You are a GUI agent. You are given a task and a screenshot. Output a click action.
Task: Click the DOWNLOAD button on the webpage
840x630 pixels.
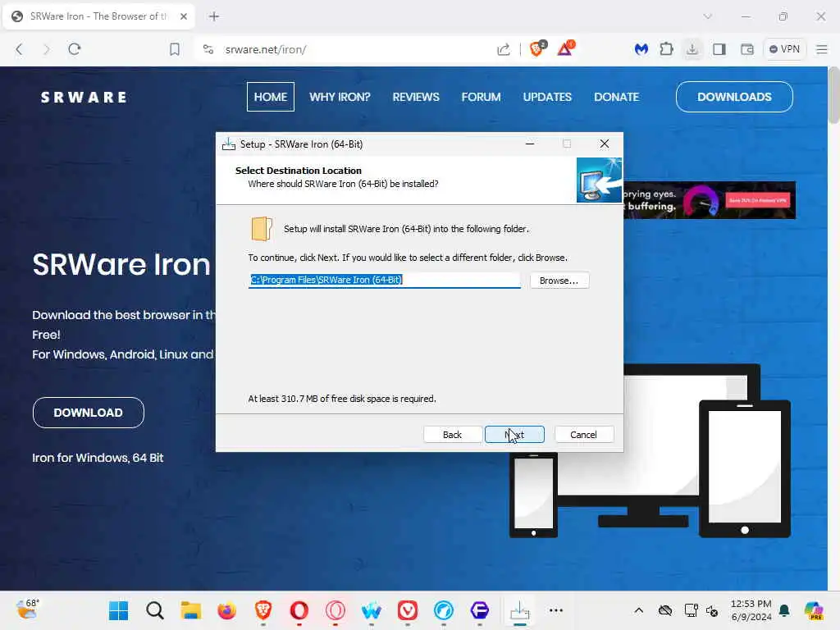pos(89,413)
